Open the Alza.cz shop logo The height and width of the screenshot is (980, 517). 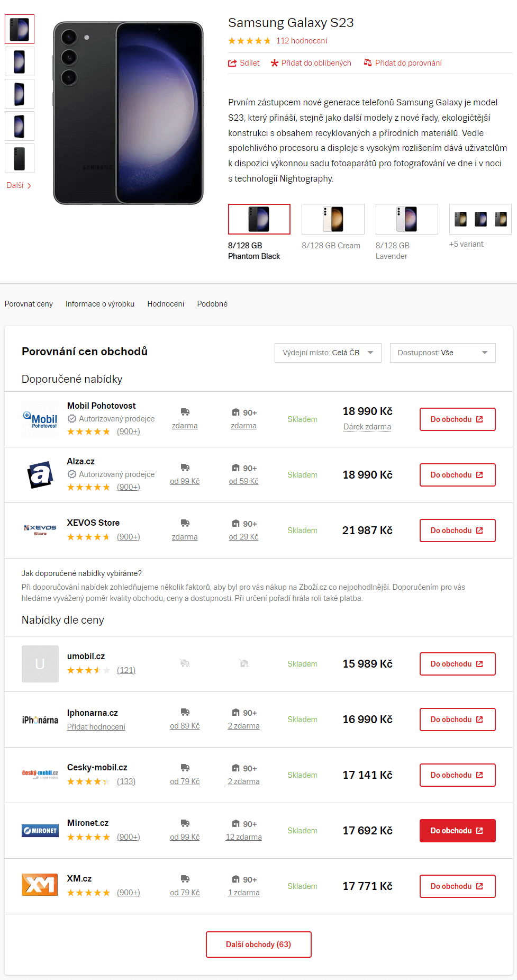pyautogui.click(x=40, y=475)
